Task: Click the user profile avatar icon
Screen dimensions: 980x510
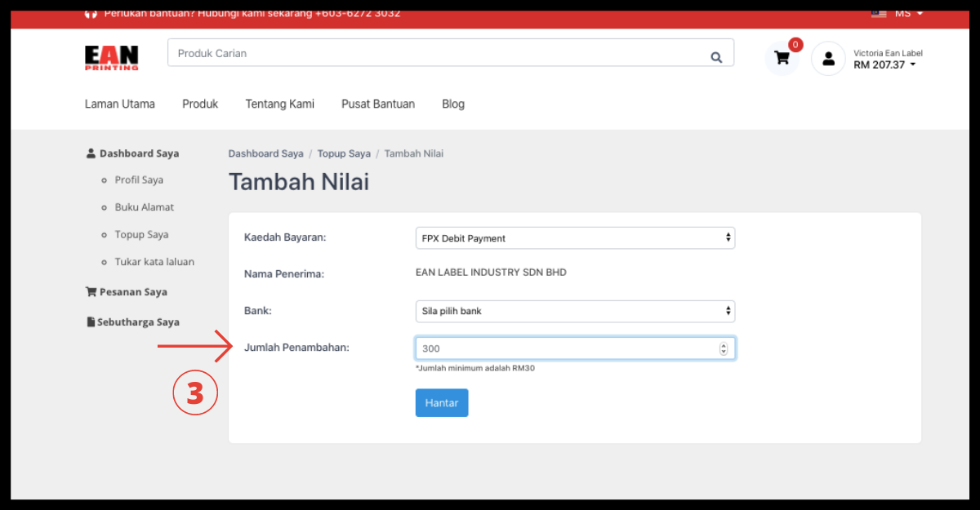Action: tap(828, 59)
